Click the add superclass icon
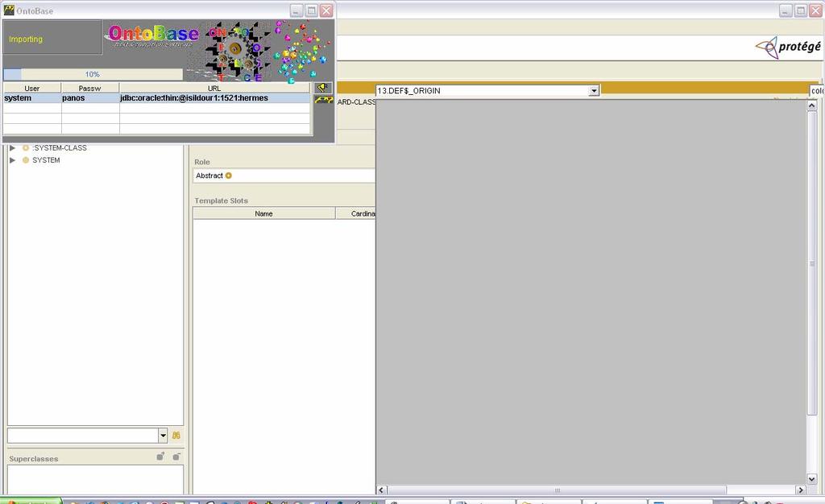Viewport: 825px width, 504px height. (x=160, y=456)
